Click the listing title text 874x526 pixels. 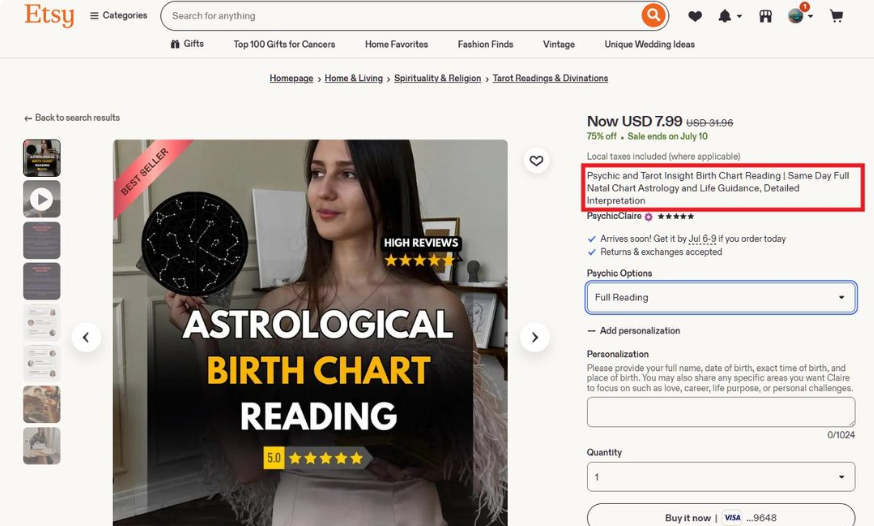718,188
